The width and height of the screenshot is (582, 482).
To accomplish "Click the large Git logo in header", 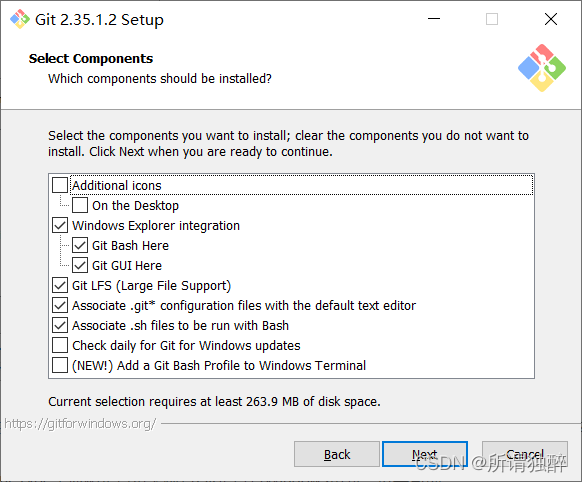I will coord(542,68).
